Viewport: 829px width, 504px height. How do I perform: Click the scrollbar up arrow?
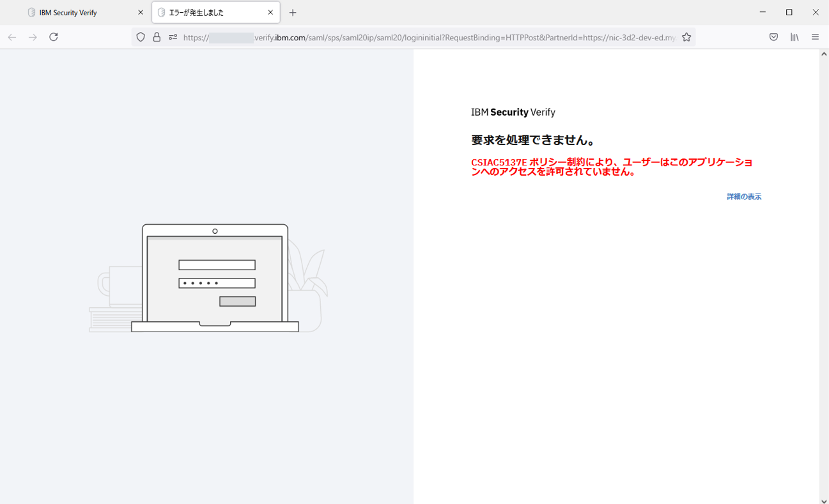pyautogui.click(x=824, y=54)
